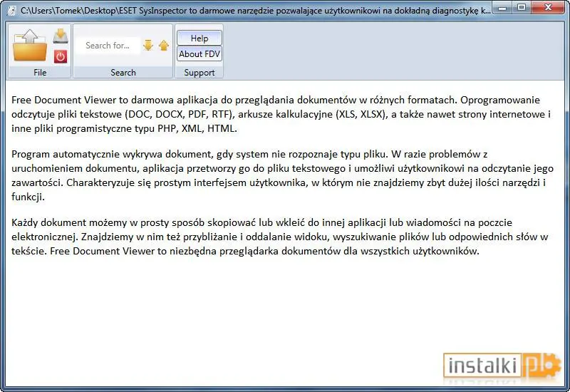Image resolution: width=570 pixels, height=392 pixels.
Task: Click the save/download document icon
Action: click(61, 36)
